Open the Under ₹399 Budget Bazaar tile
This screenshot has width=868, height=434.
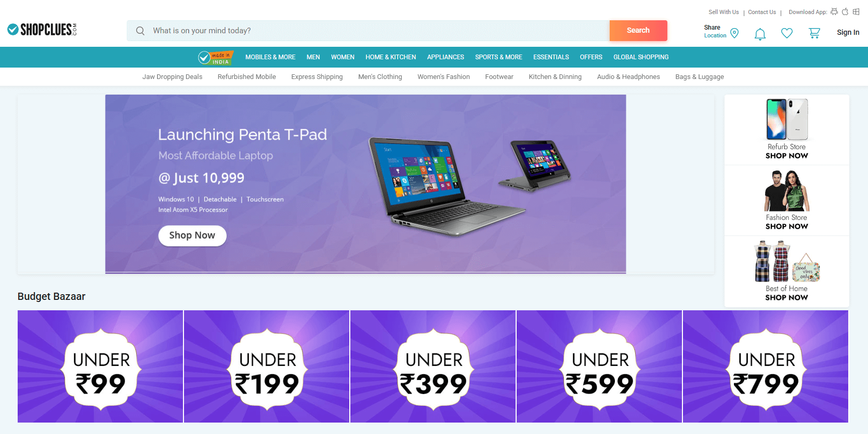point(433,366)
